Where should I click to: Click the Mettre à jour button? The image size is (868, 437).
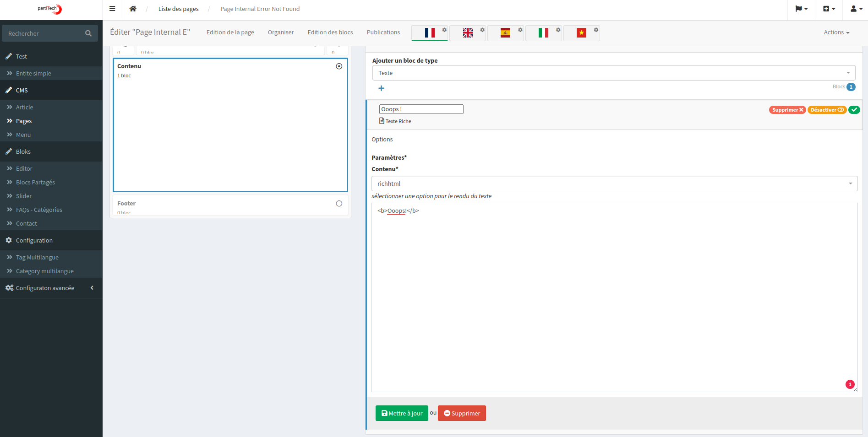click(x=401, y=413)
